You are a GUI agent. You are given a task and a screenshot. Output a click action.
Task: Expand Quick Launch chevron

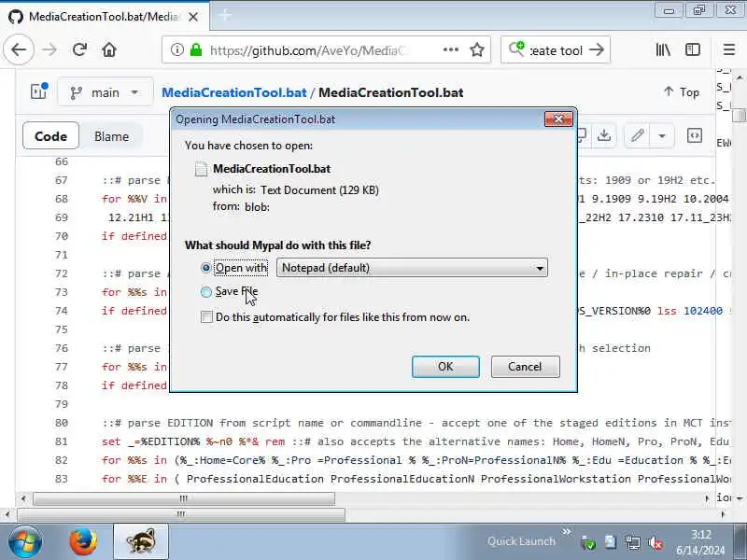click(x=566, y=532)
